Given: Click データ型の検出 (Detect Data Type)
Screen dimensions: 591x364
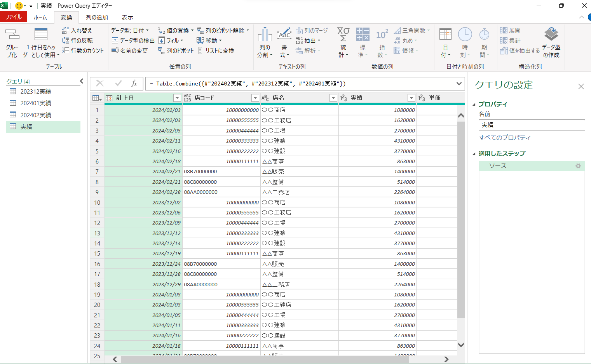Looking at the screenshot, I should pos(133,40).
